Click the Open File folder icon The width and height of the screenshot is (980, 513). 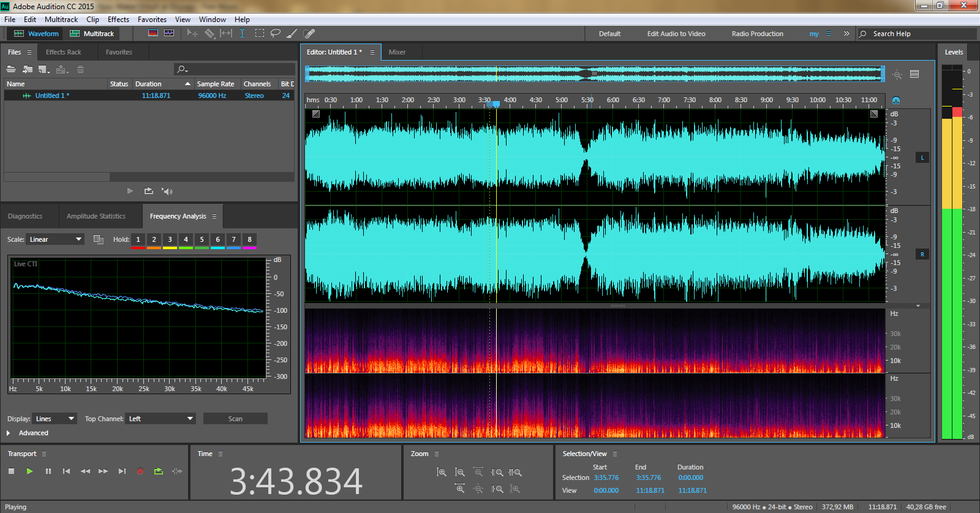point(11,69)
